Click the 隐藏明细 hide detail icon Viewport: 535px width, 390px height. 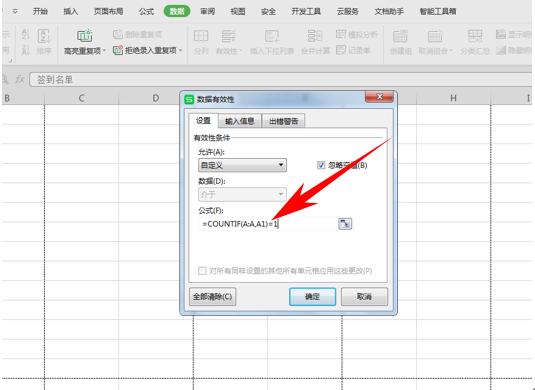pyautogui.click(x=501, y=50)
